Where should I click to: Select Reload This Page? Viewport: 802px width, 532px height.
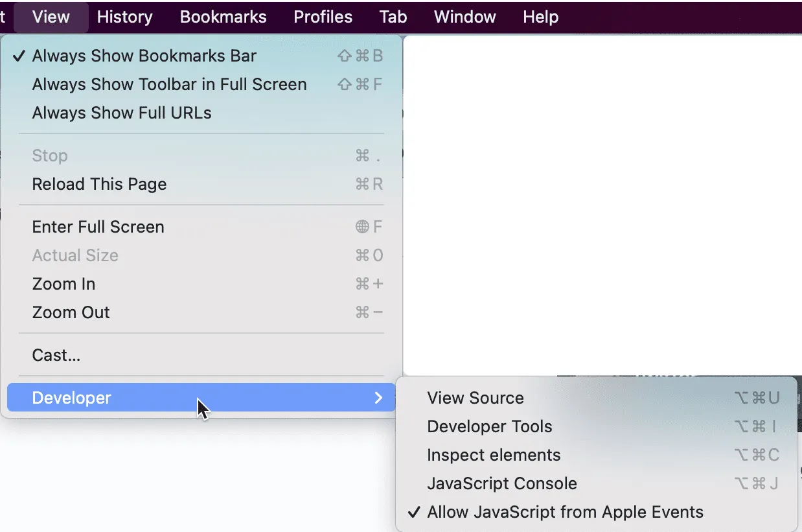(x=99, y=185)
